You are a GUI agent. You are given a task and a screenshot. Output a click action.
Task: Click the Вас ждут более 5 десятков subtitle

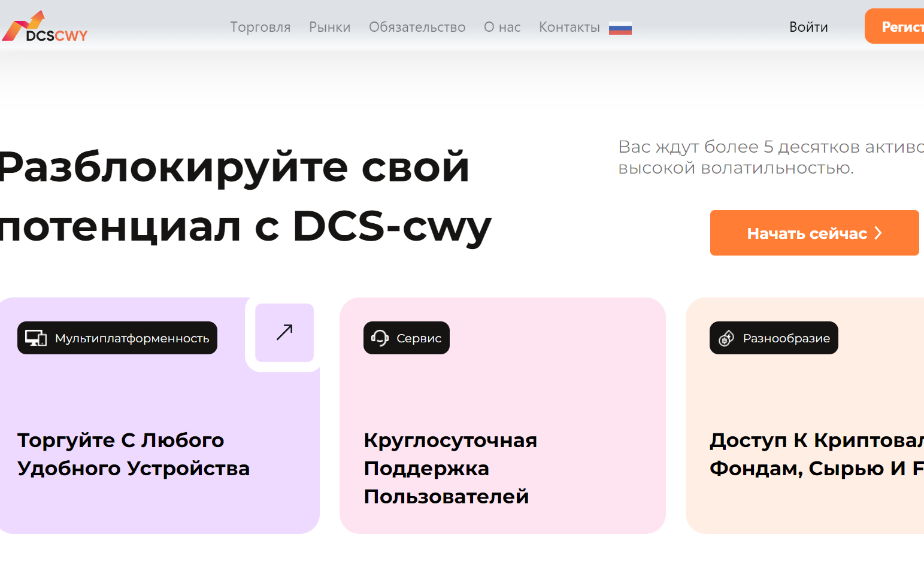point(770,157)
